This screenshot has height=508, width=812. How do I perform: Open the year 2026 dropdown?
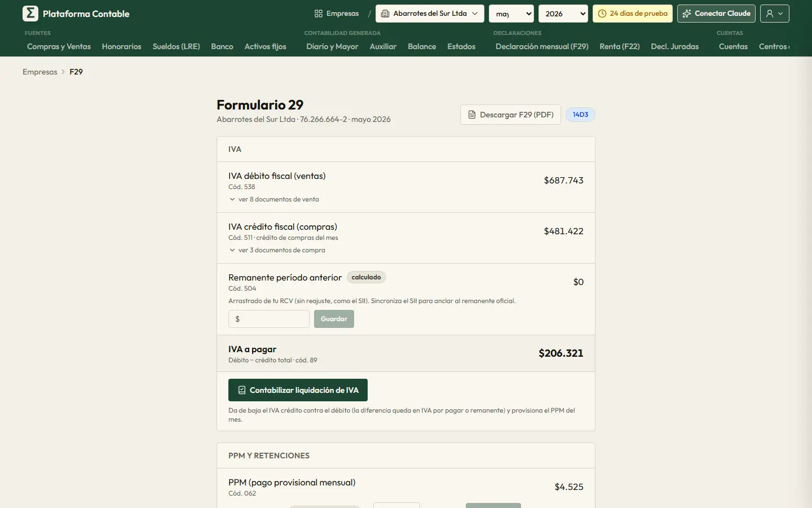click(563, 14)
